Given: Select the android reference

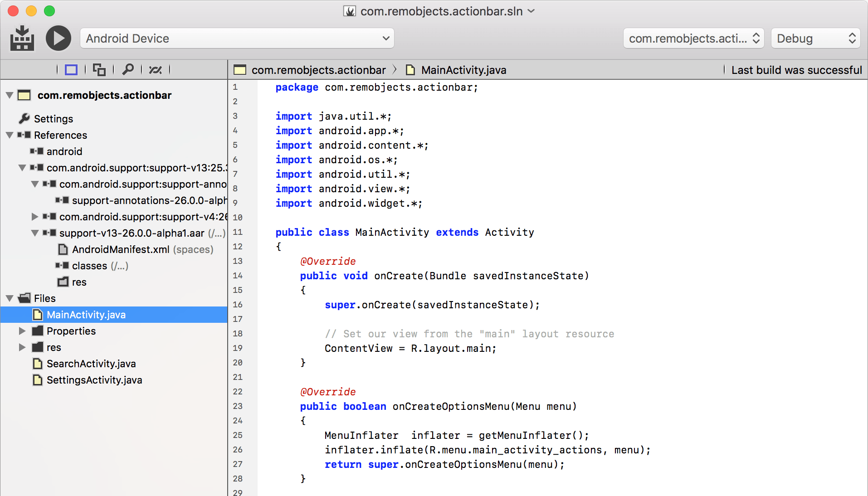Looking at the screenshot, I should [x=64, y=151].
